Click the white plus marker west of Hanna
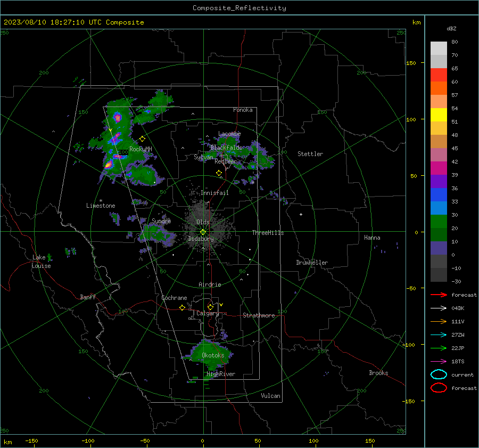Viewport: 479px width, 448px height. point(301,214)
